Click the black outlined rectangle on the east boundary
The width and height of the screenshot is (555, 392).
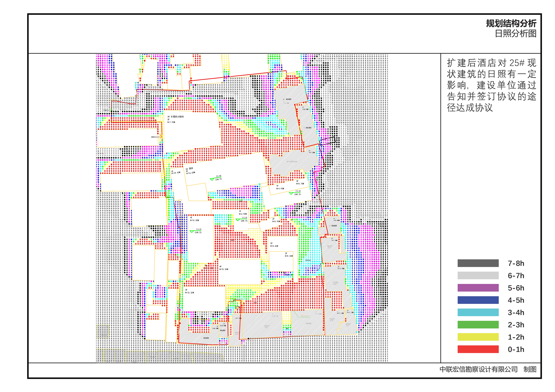327,141
